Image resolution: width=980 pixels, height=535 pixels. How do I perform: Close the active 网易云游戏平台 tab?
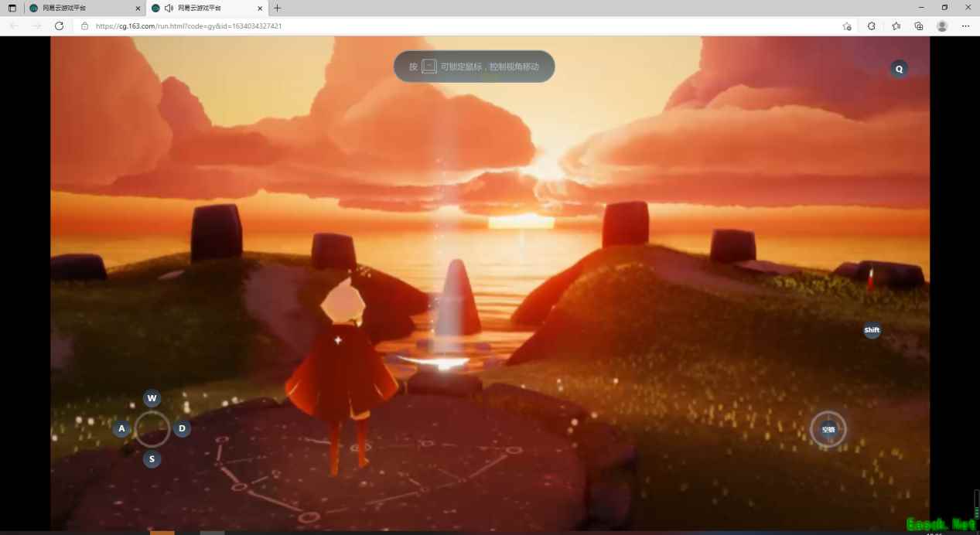pyautogui.click(x=261, y=8)
